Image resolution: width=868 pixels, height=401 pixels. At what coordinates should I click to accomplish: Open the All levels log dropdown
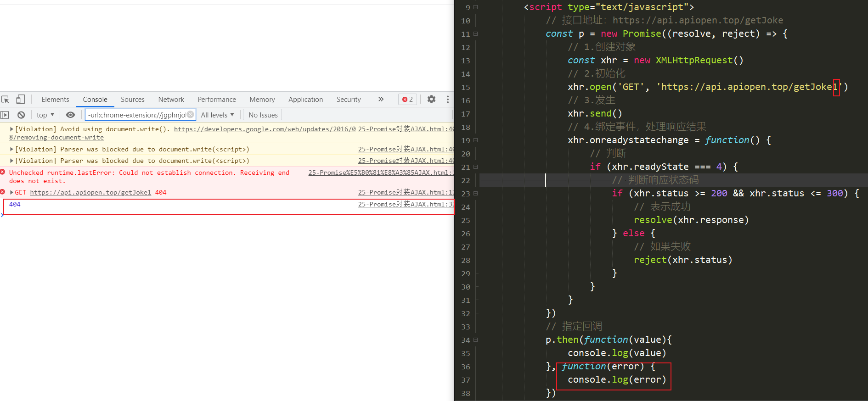click(218, 115)
